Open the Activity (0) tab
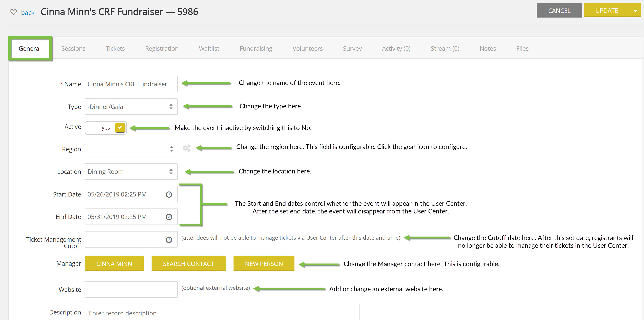644x320 pixels. (396, 48)
